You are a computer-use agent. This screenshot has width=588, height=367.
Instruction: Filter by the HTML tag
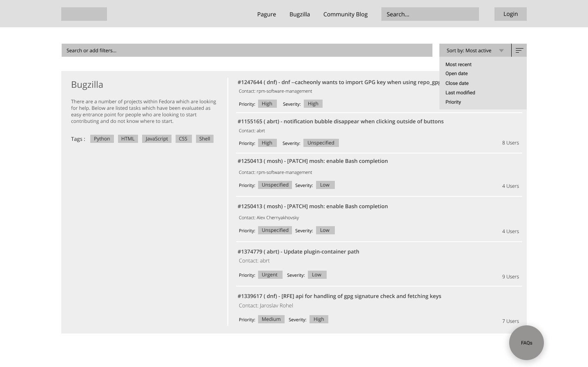click(x=128, y=139)
